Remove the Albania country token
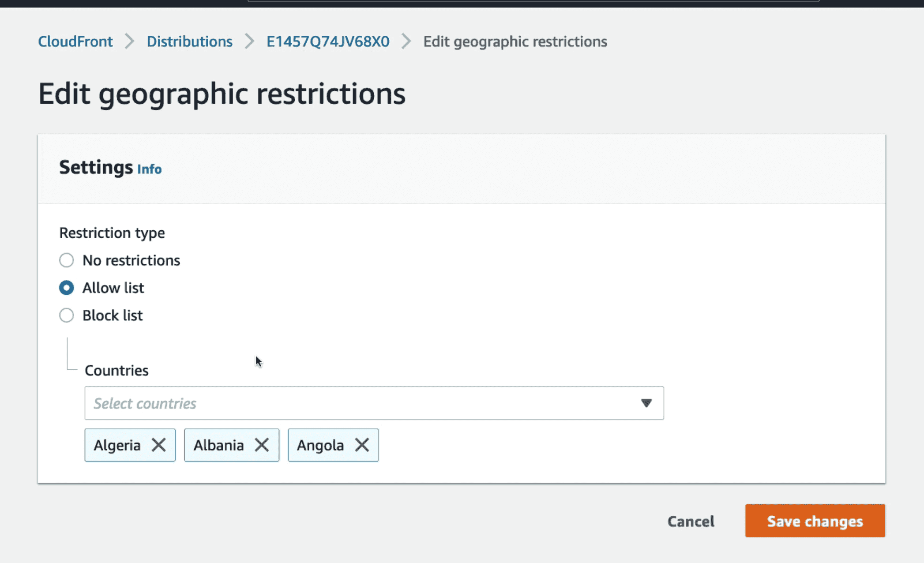The width and height of the screenshot is (924, 563). pyautogui.click(x=262, y=445)
